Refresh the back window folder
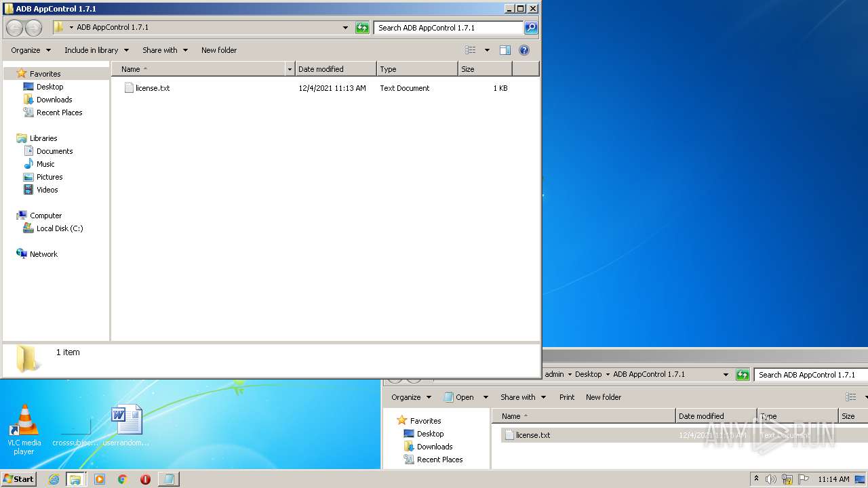 pyautogui.click(x=743, y=375)
